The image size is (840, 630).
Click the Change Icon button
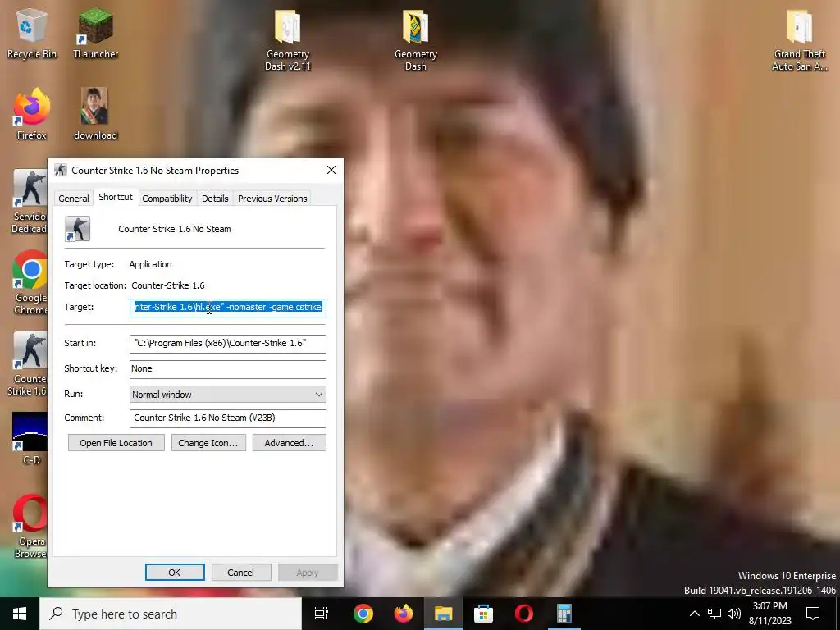(208, 443)
